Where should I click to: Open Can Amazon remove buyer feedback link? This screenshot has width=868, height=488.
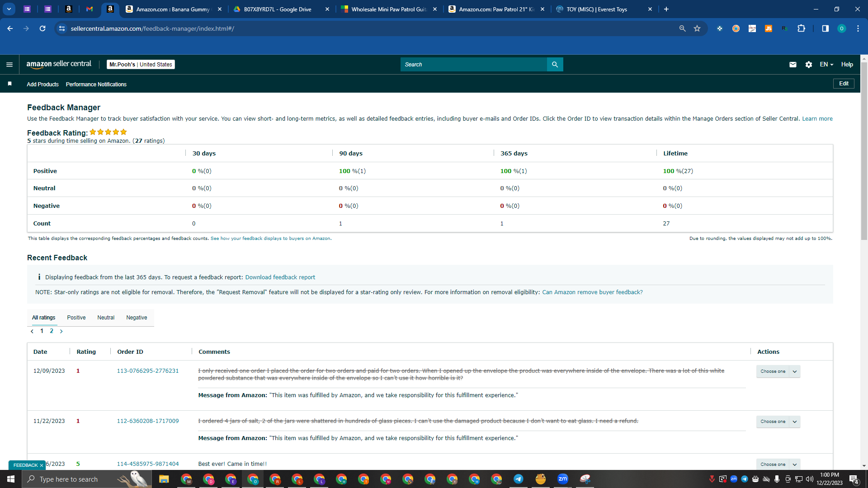point(592,292)
